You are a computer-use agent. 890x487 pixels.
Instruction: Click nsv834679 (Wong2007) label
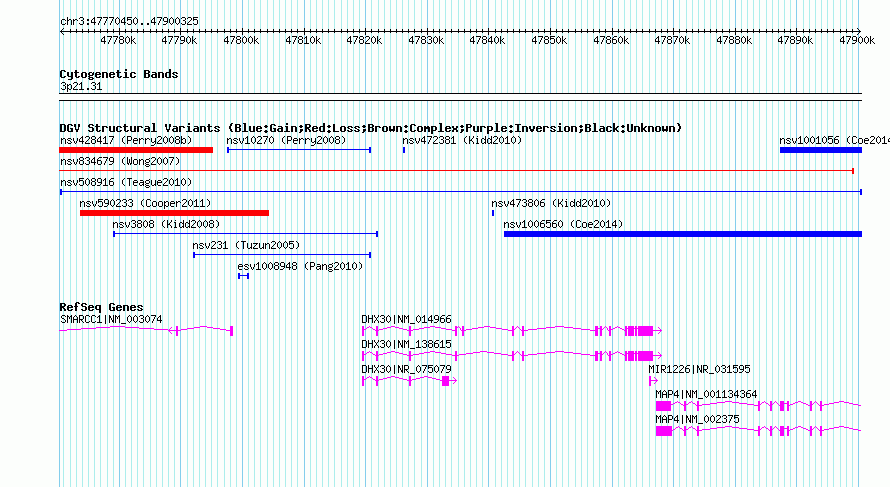[x=120, y=161]
